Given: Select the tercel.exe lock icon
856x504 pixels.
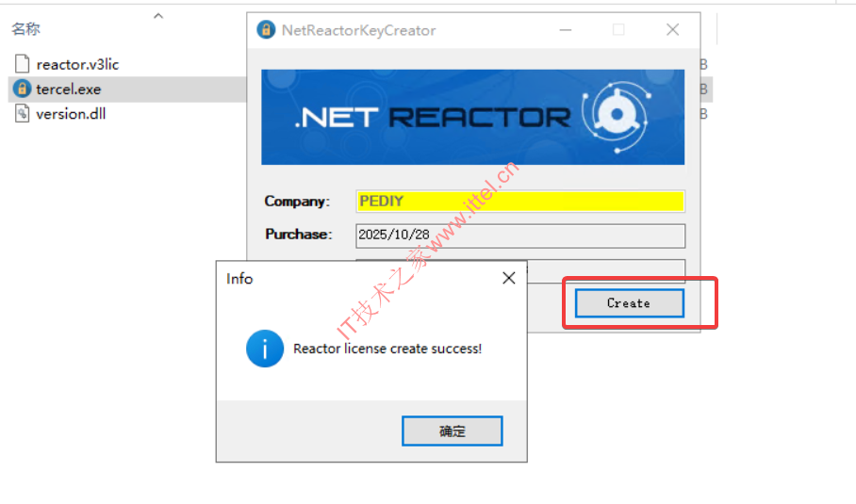Looking at the screenshot, I should (x=22, y=89).
